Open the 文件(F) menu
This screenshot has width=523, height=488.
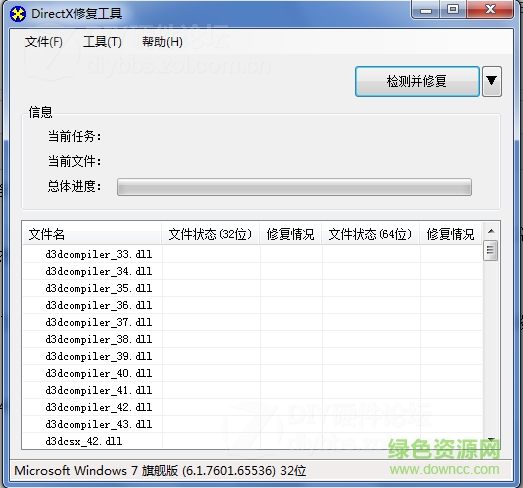43,42
